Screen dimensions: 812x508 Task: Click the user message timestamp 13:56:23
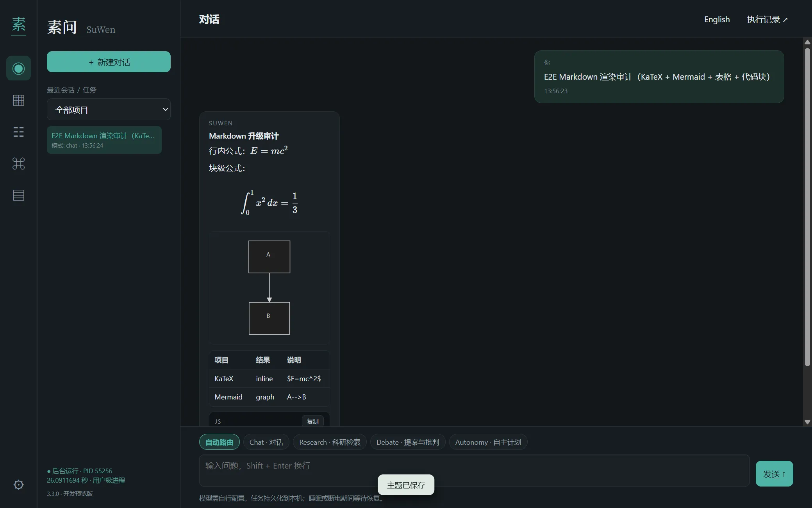pyautogui.click(x=556, y=91)
